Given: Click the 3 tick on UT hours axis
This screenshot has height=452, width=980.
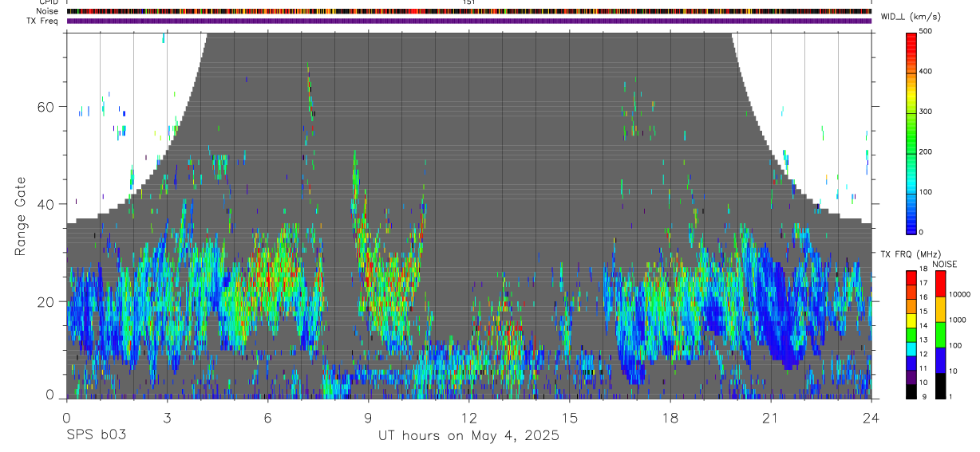Looking at the screenshot, I should (167, 417).
